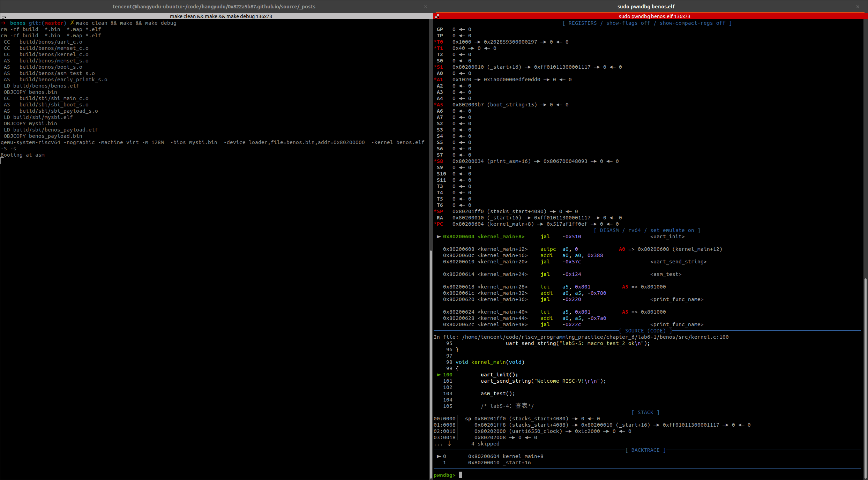Click the green arrow beside source line 100
Viewport: 868px width, 480px height.
click(439, 375)
